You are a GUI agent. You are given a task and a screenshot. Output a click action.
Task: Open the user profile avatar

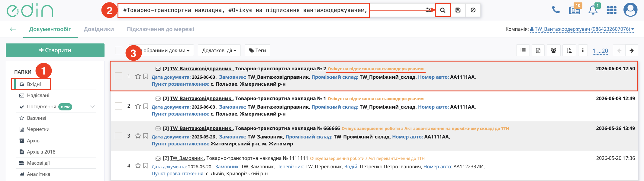630,10
